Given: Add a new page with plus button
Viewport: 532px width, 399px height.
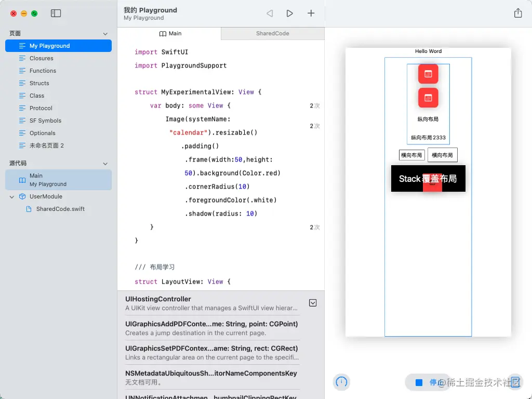Looking at the screenshot, I should [311, 13].
